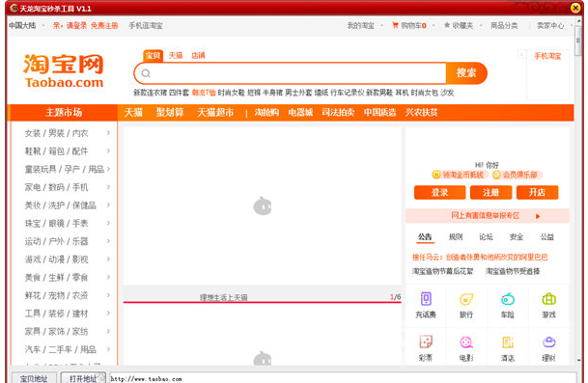Open the 规则 rules tab
The height and width of the screenshot is (383, 588).
(456, 237)
